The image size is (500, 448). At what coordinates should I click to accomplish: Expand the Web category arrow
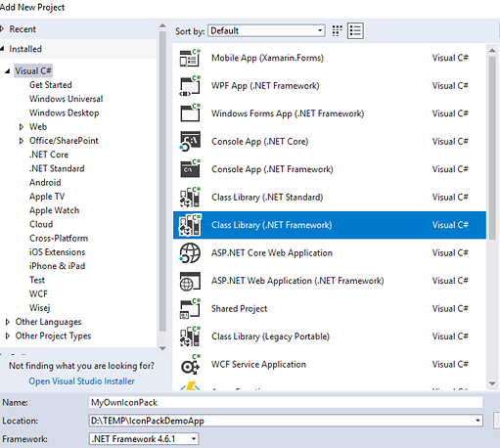22,126
